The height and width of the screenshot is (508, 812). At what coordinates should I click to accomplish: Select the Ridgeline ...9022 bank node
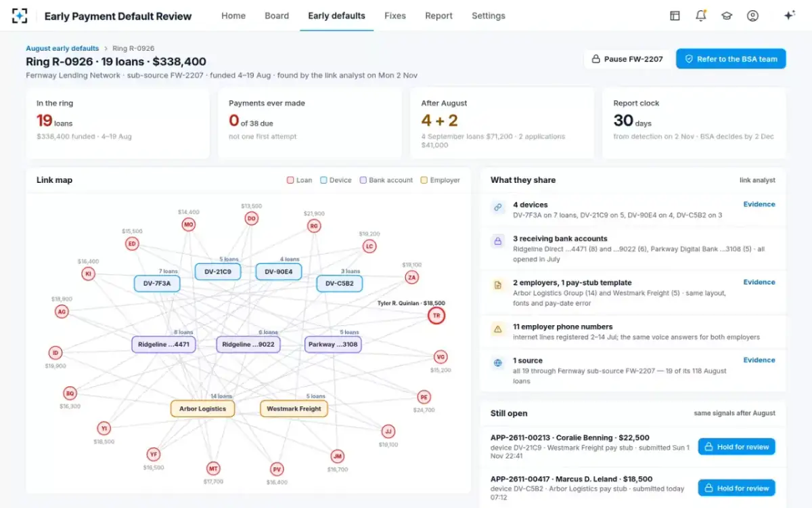(248, 344)
